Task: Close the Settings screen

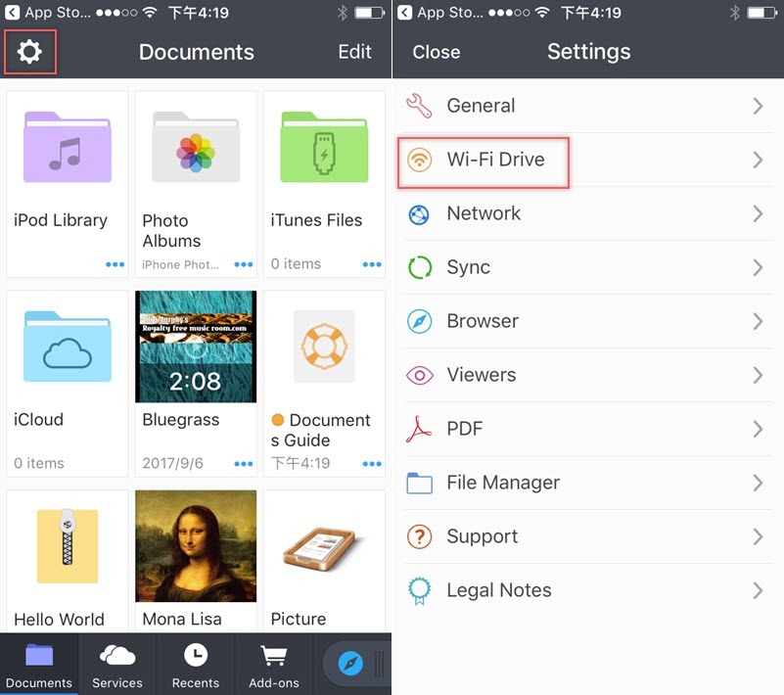Action: pyautogui.click(x=436, y=52)
